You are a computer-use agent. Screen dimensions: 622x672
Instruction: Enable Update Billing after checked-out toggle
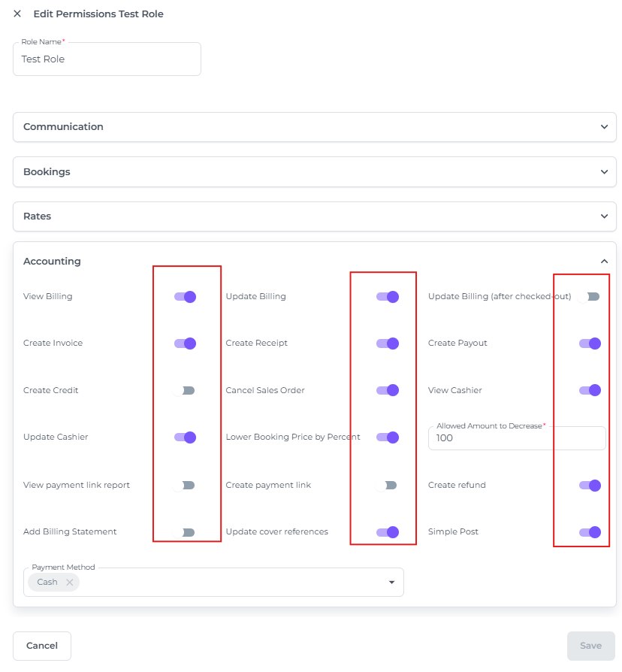[x=590, y=297]
